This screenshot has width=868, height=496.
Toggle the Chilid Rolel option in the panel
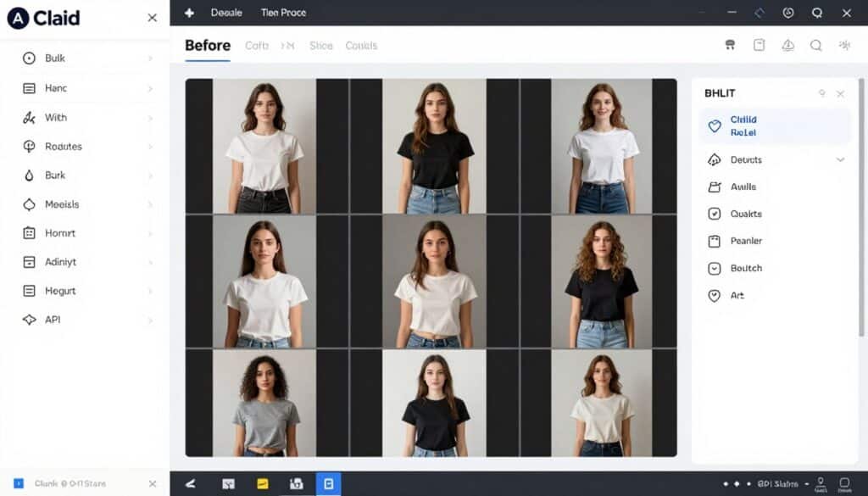click(x=743, y=125)
